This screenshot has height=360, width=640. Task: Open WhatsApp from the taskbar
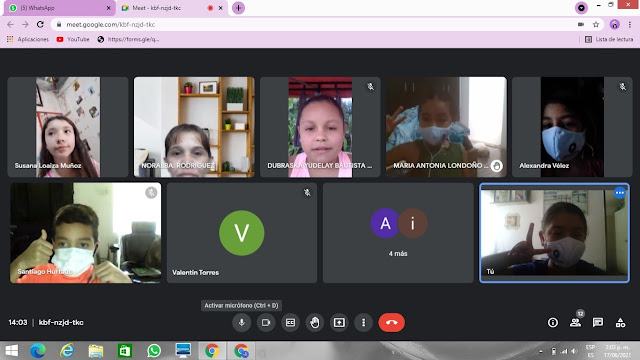(154, 351)
